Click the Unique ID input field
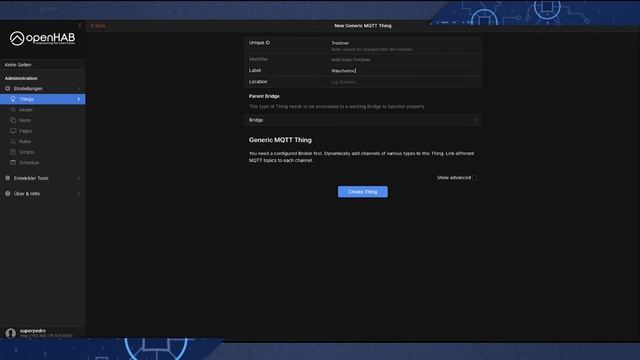 pos(404,43)
